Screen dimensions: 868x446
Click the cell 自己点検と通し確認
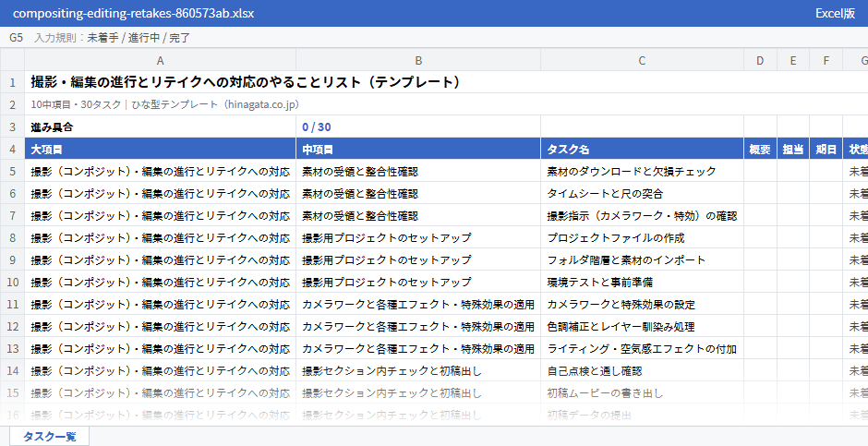tap(642, 370)
